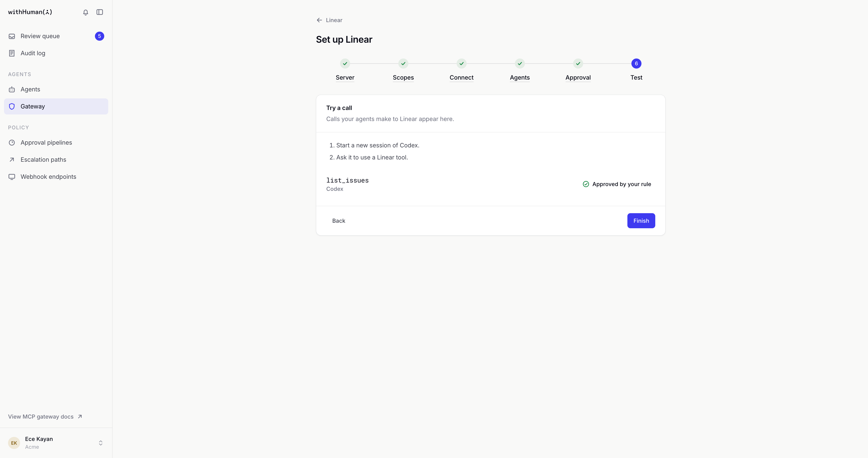Click the Back button
868x458 pixels.
[x=339, y=220]
